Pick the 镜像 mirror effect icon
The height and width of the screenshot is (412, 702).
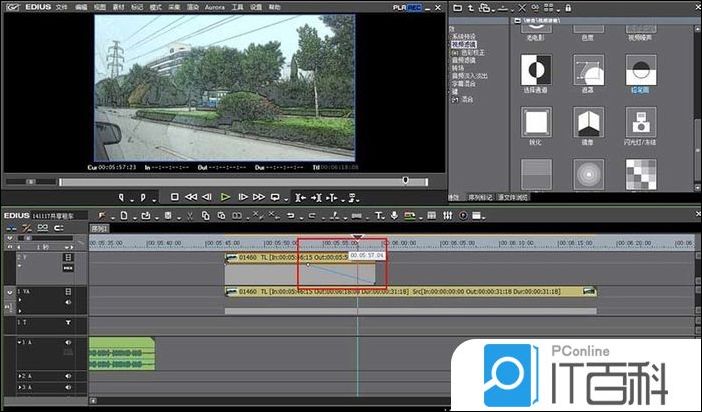click(x=587, y=122)
